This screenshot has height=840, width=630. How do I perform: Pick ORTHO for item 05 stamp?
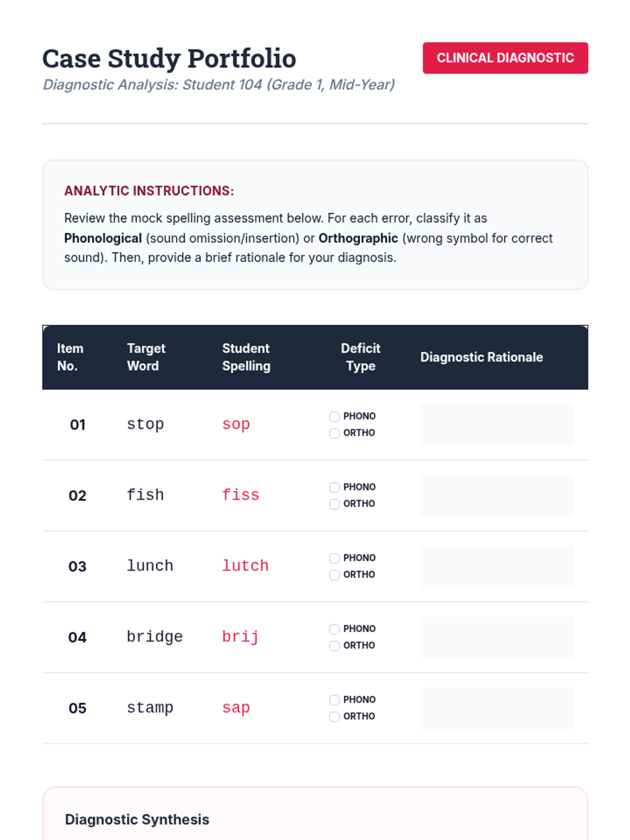pyautogui.click(x=334, y=717)
